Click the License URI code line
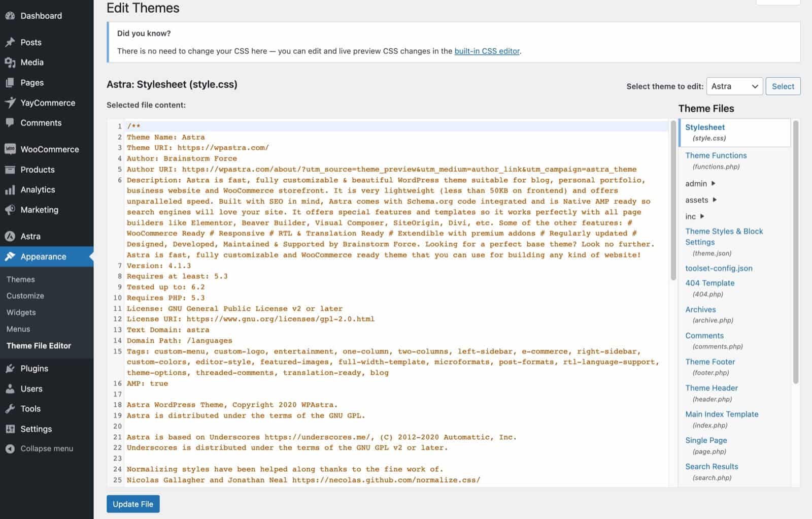 pos(251,319)
